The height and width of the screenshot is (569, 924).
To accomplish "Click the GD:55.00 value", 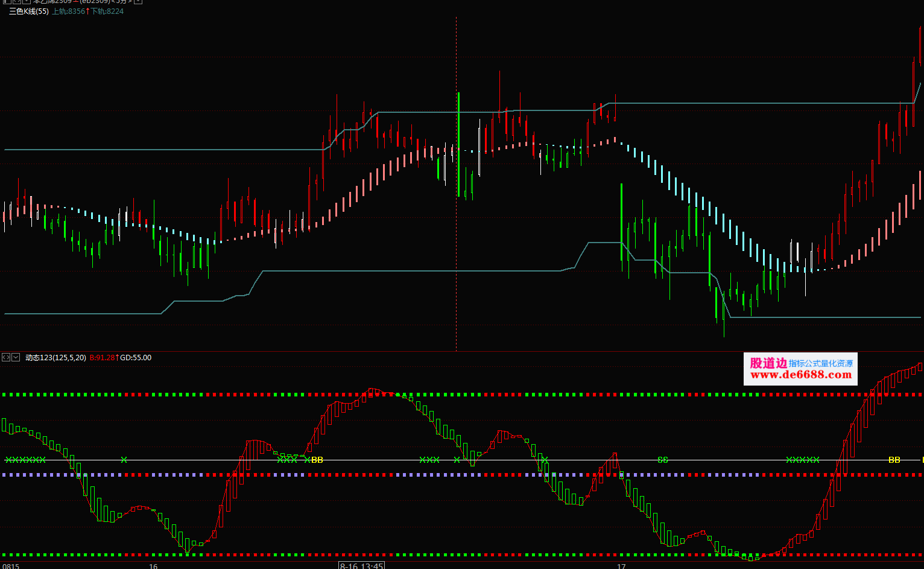I will 136,358.
